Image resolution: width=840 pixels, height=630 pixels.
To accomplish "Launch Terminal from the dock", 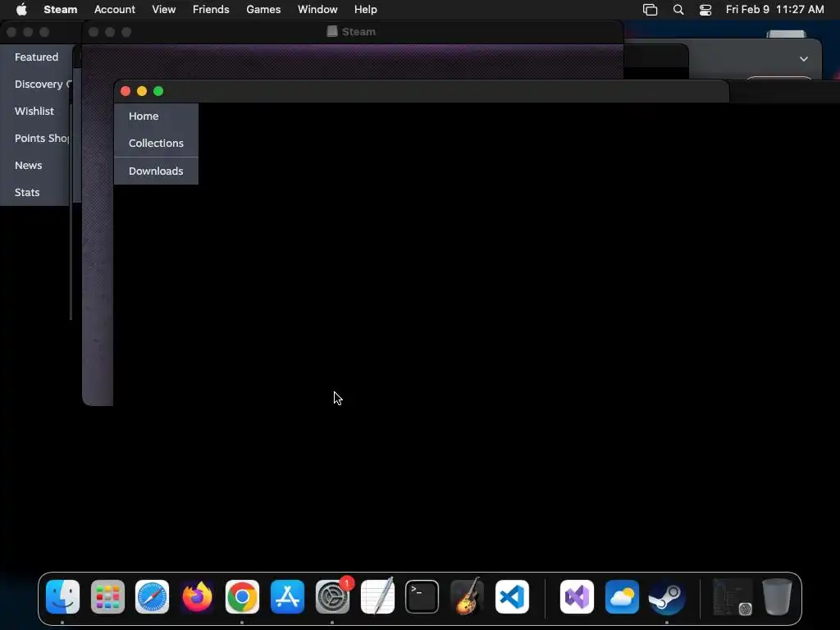I will pyautogui.click(x=422, y=597).
